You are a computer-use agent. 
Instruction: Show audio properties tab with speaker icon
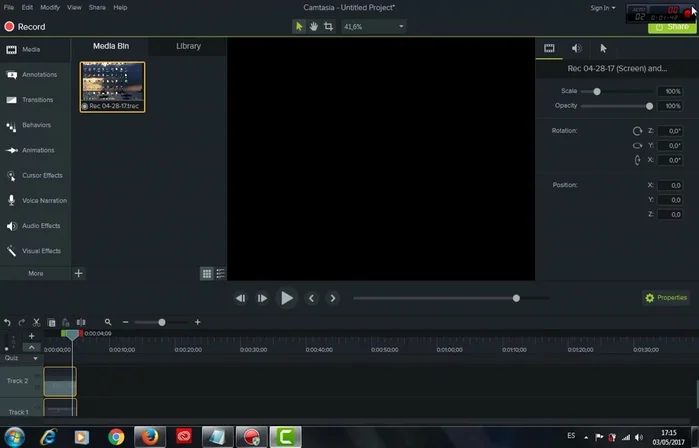click(x=577, y=48)
